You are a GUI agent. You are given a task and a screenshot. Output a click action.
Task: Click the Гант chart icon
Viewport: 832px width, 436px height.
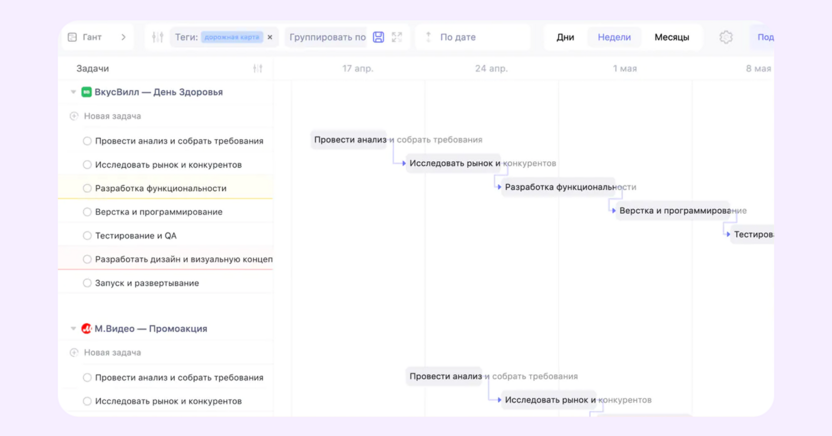(x=73, y=37)
